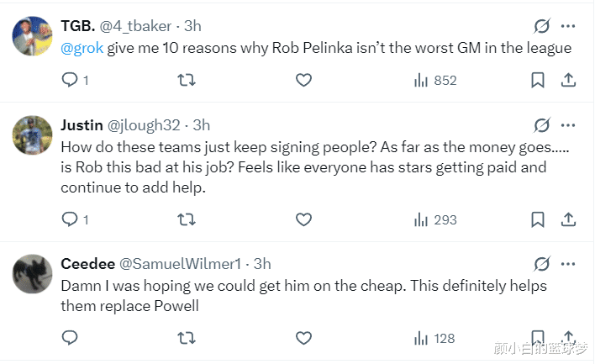Like Ceedee's tweet about Powell
This screenshot has height=364, width=595.
click(304, 339)
